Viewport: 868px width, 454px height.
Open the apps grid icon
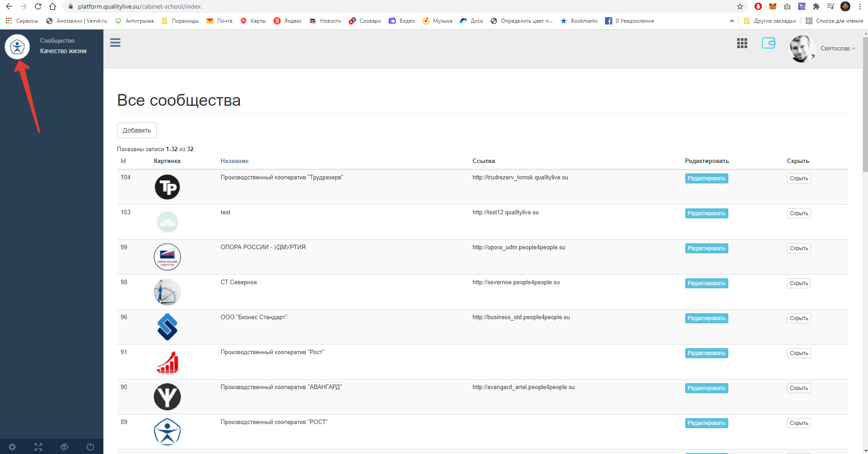(x=742, y=43)
